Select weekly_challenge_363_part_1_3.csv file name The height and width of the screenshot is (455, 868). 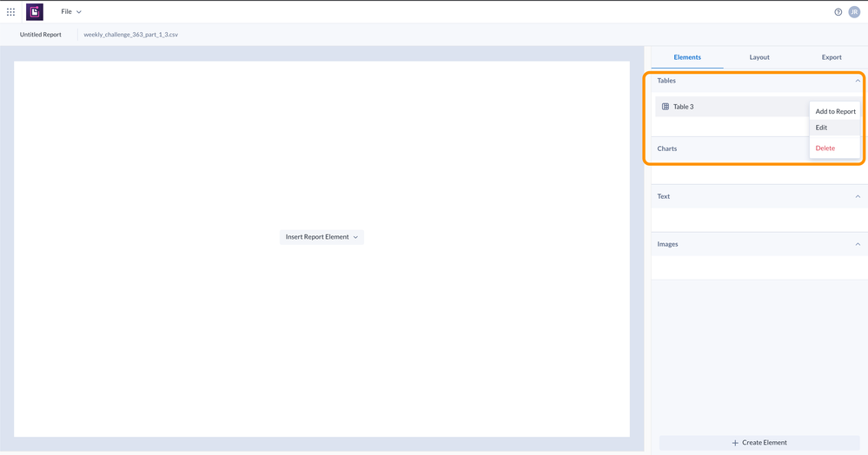pos(130,35)
